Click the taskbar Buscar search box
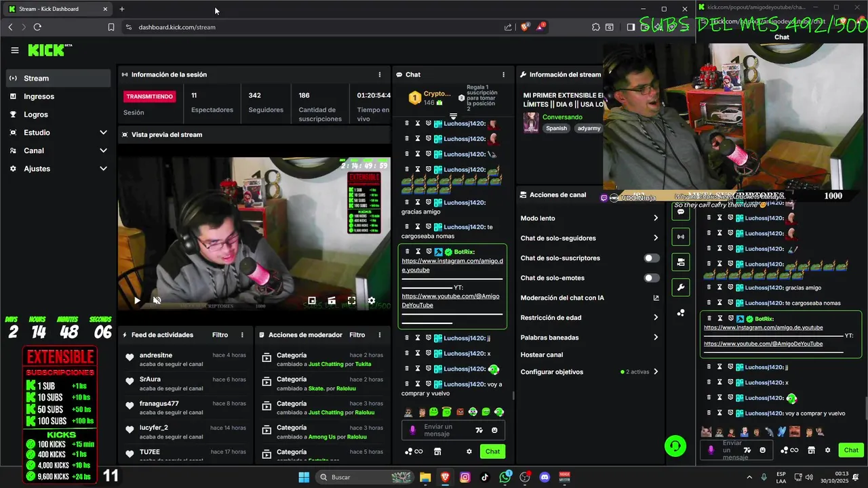 [x=365, y=477]
